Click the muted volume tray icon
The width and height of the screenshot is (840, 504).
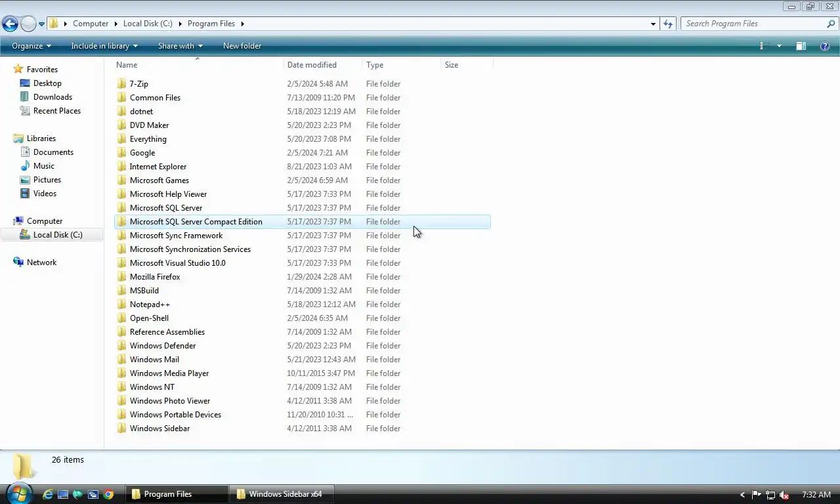784,495
